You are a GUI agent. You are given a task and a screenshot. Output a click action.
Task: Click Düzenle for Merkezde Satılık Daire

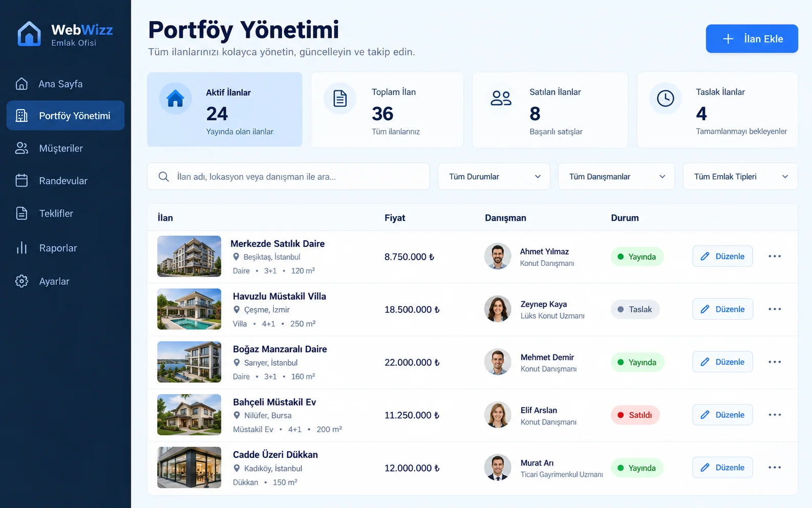(722, 256)
